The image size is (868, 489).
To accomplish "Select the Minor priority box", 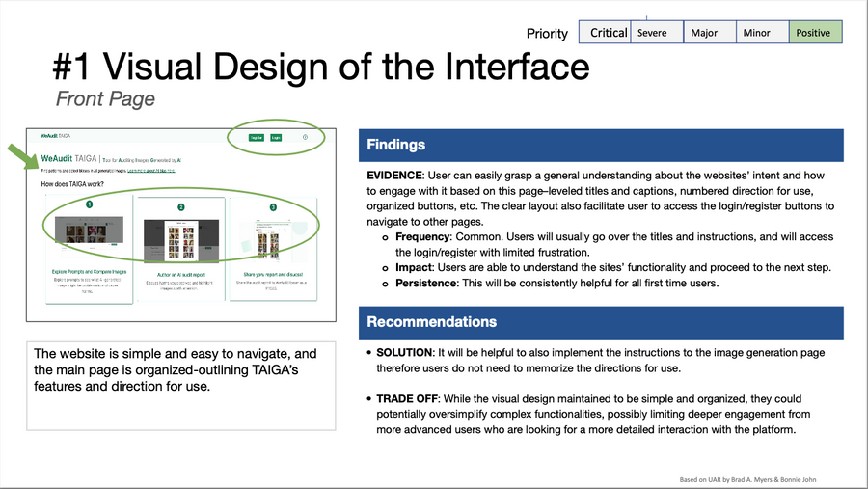I will pyautogui.click(x=763, y=32).
